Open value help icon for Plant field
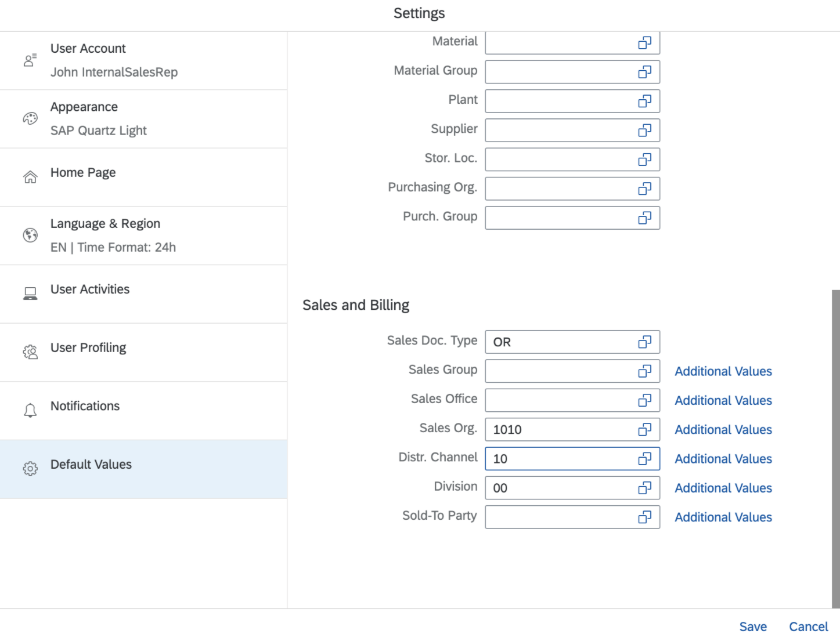Image resolution: width=840 pixels, height=641 pixels. 644,101
